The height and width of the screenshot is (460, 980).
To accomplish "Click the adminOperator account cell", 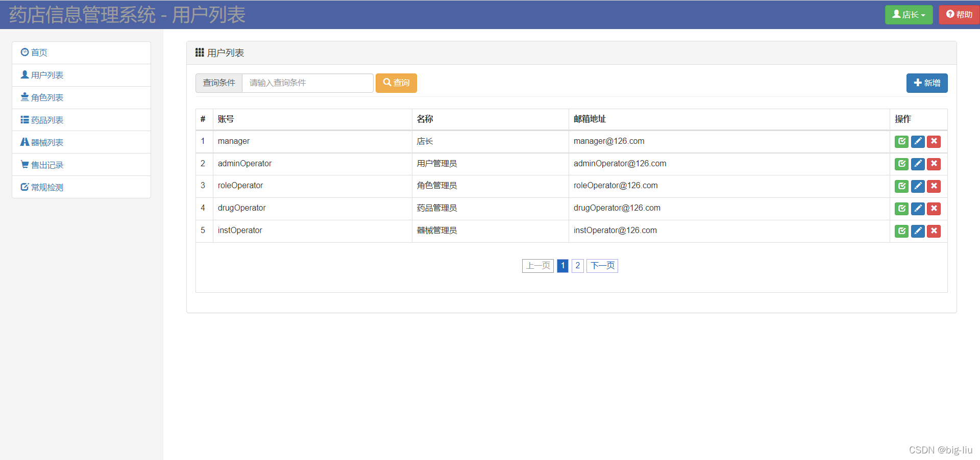I will [x=312, y=164].
